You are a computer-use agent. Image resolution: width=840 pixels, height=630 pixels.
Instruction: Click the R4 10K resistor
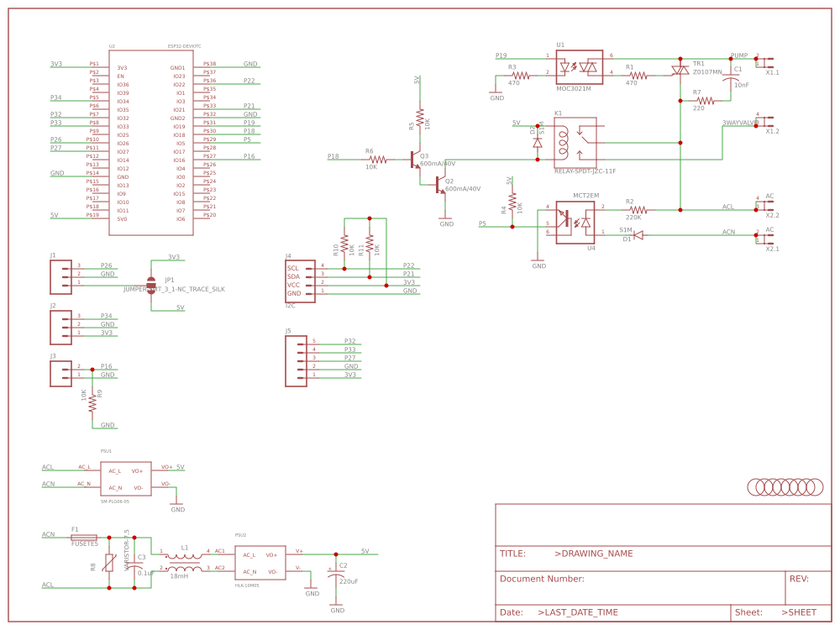(x=512, y=202)
